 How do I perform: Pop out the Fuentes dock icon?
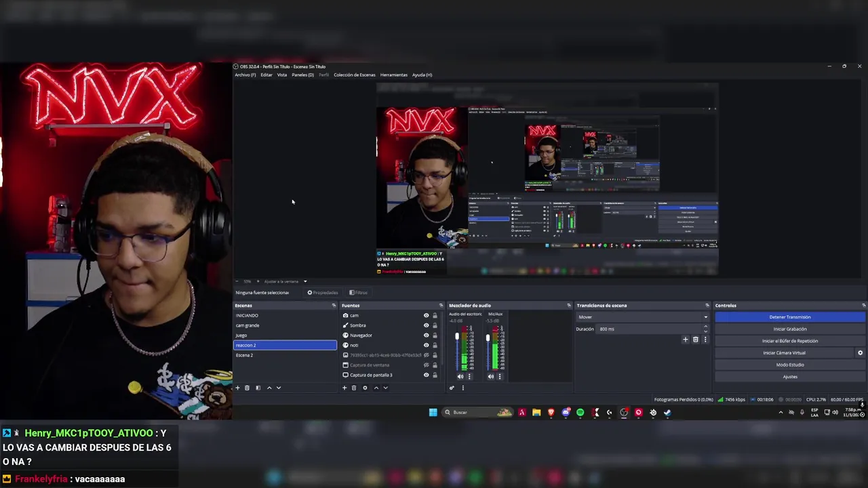[x=441, y=306]
